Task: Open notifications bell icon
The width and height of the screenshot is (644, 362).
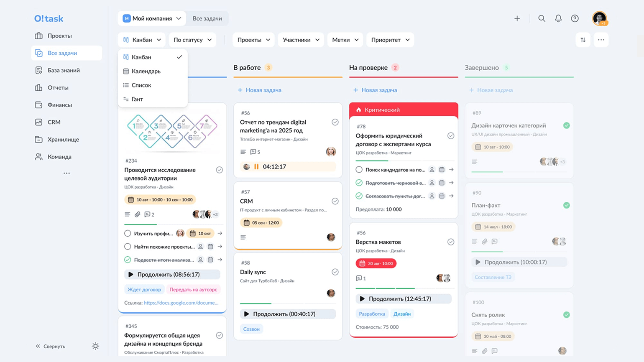Action: pyautogui.click(x=558, y=18)
